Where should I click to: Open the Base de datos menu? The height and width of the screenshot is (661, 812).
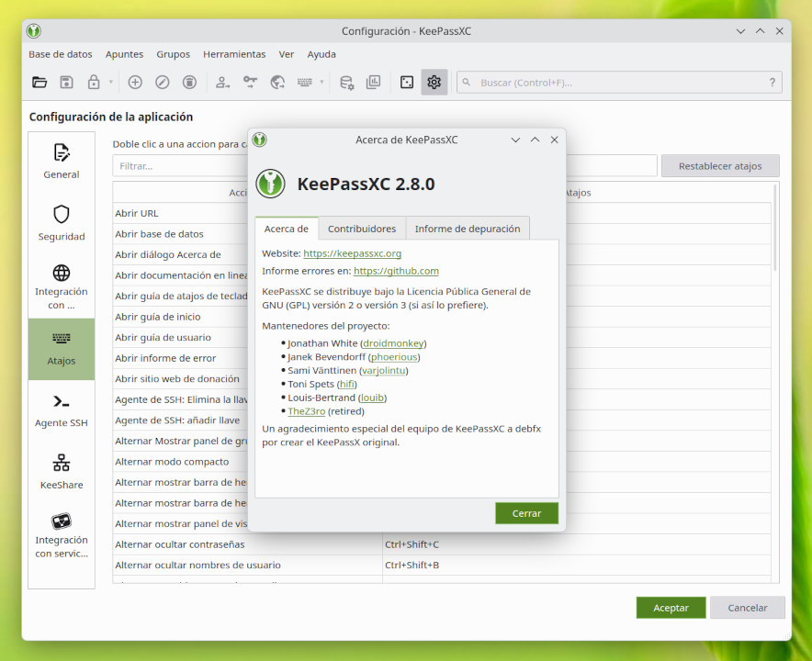coord(60,54)
